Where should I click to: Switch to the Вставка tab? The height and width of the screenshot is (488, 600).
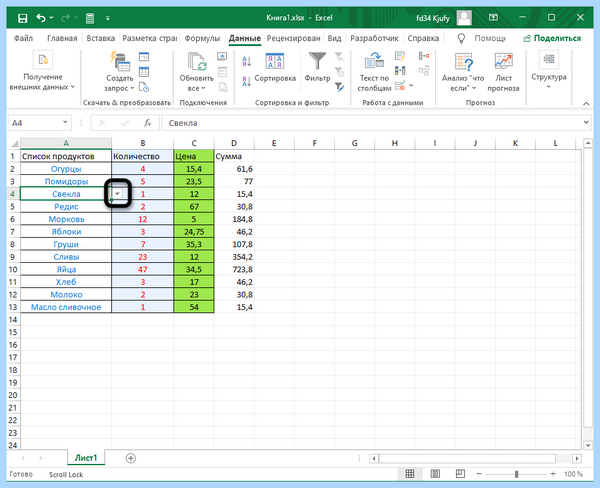pos(101,38)
